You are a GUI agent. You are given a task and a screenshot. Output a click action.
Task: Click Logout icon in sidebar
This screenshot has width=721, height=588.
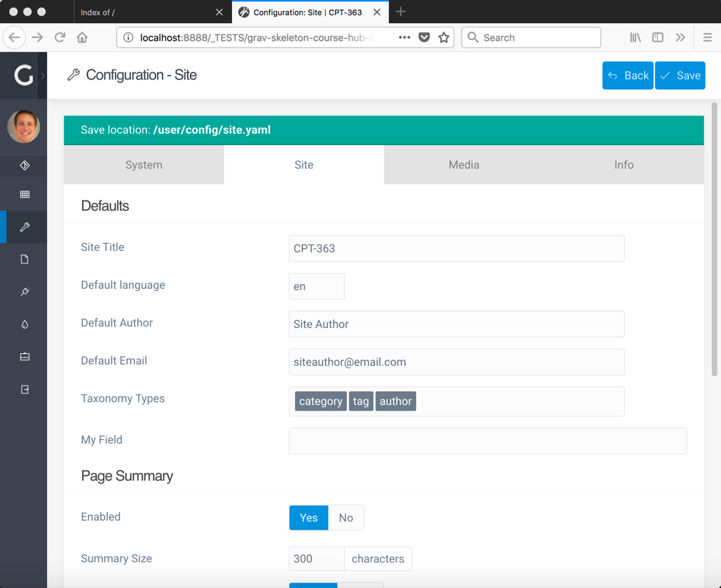[25, 389]
